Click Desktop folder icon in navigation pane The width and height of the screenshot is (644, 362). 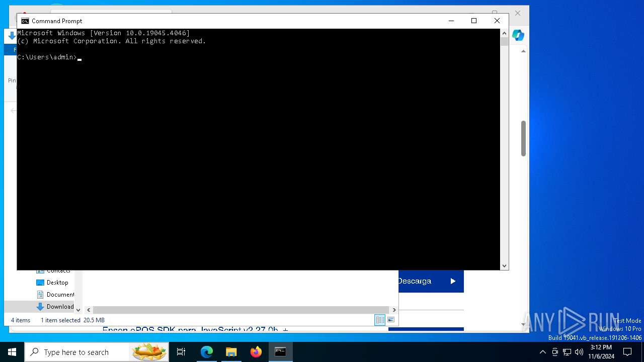(x=40, y=283)
